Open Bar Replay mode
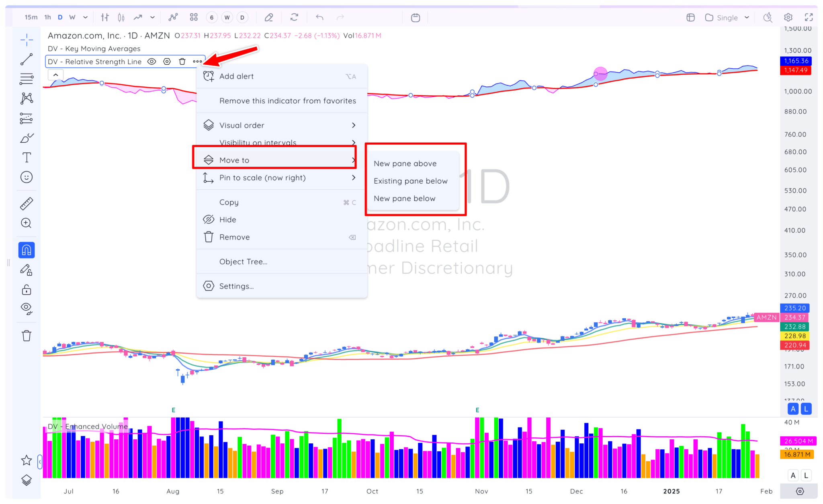The height and width of the screenshot is (504, 823). coord(415,17)
